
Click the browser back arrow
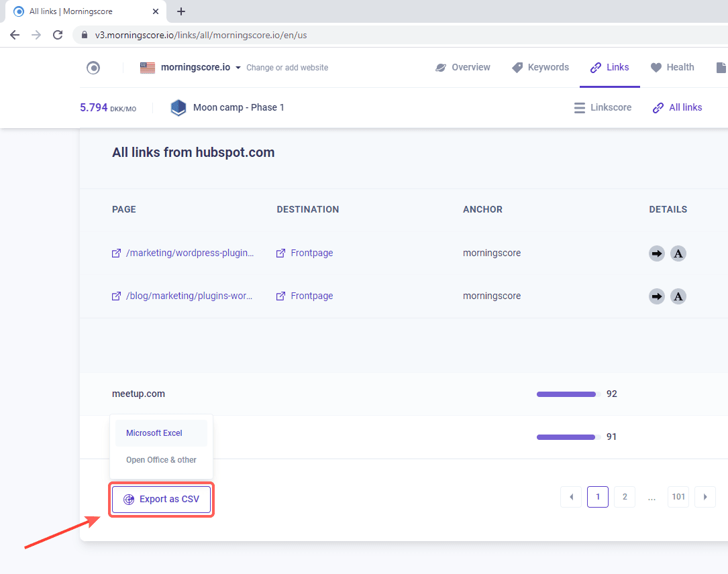15,35
